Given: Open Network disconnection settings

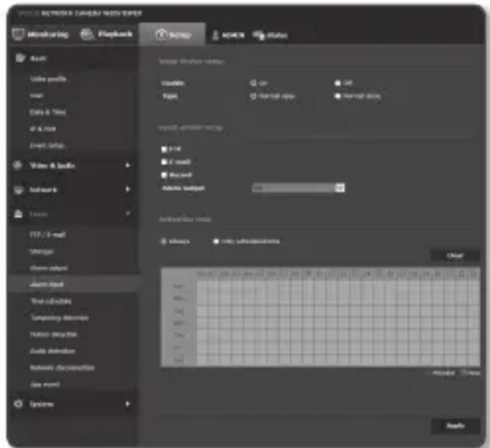Looking at the screenshot, I should [x=62, y=367].
